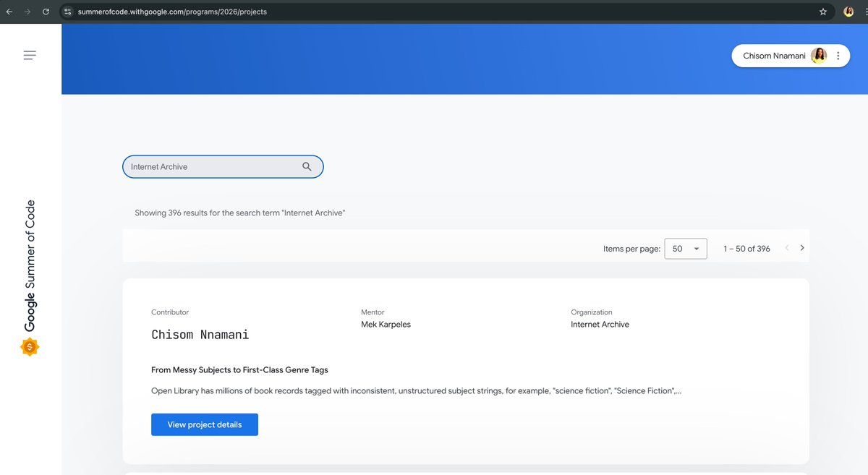The width and height of the screenshot is (868, 475).
Task: Go back with the browser back arrow
Action: click(9, 12)
